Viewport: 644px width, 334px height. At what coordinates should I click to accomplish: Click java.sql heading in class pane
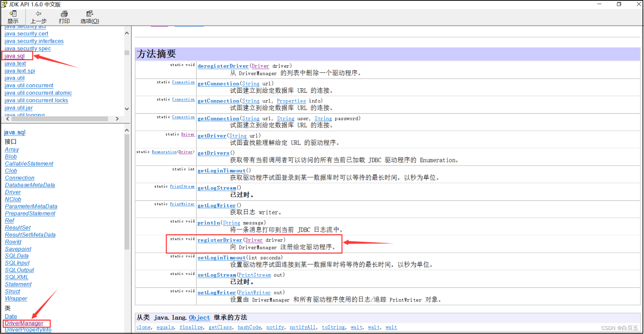pyautogui.click(x=15, y=132)
